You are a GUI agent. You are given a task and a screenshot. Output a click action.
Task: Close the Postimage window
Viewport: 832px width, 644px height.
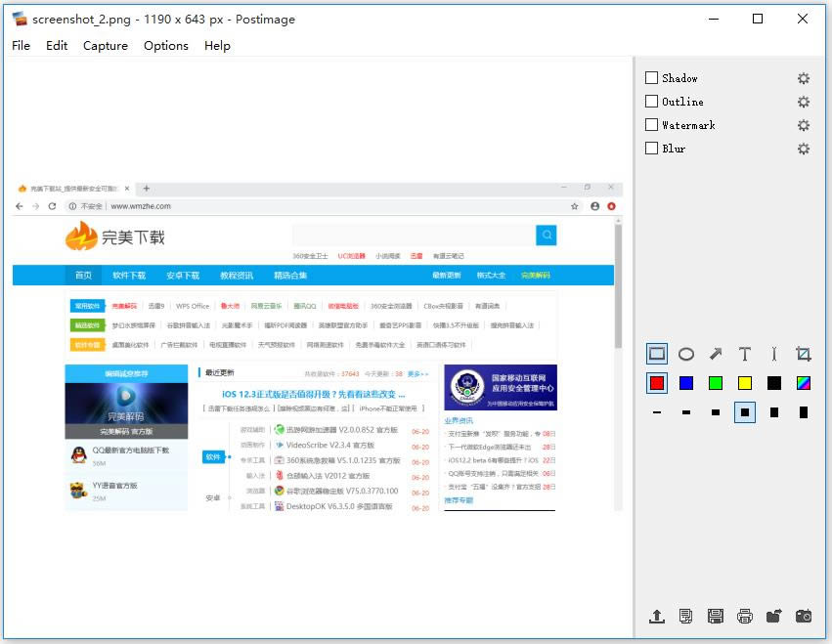point(803,20)
